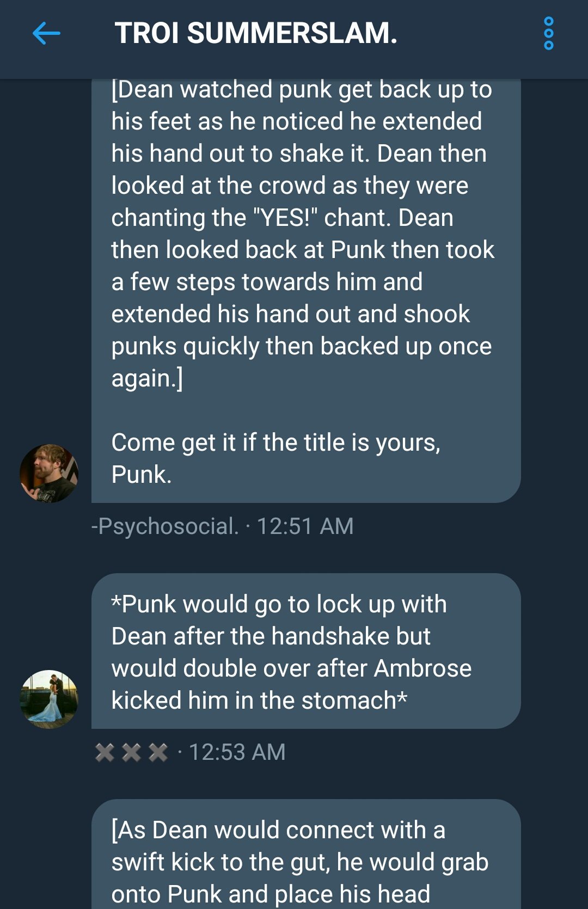Tap the blue back arrow

pyautogui.click(x=46, y=33)
